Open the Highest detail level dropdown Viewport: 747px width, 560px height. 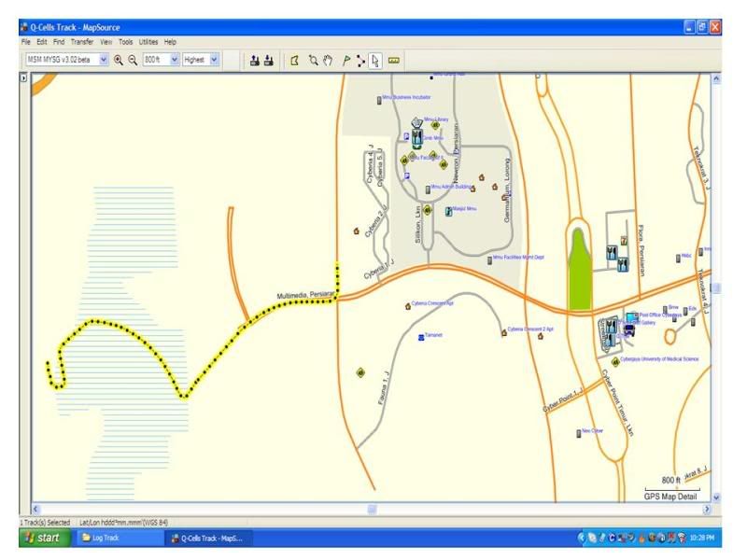[x=214, y=60]
